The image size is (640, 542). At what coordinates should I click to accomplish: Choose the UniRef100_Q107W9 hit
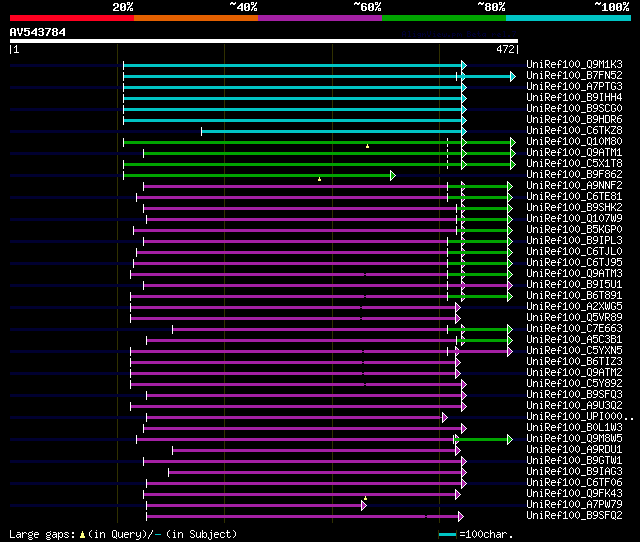click(x=574, y=219)
